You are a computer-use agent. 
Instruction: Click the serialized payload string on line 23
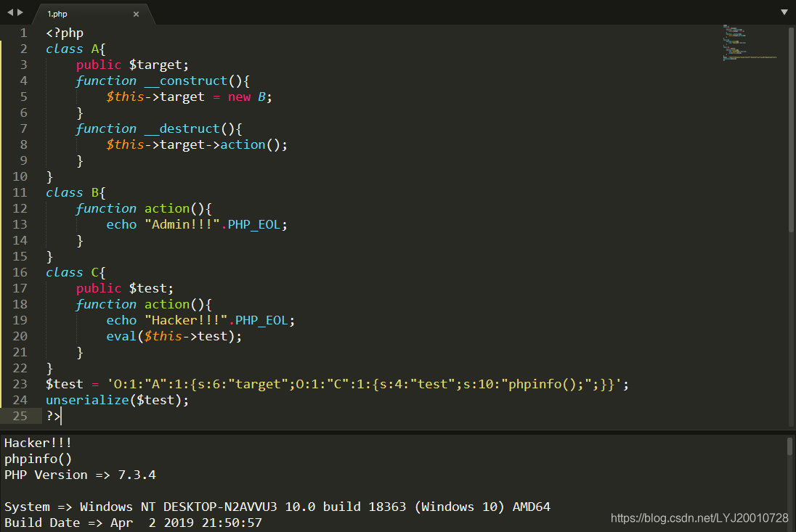(x=364, y=385)
